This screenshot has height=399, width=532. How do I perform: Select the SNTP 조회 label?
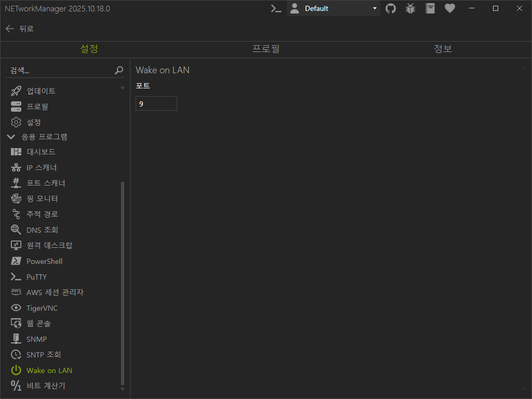(x=44, y=354)
